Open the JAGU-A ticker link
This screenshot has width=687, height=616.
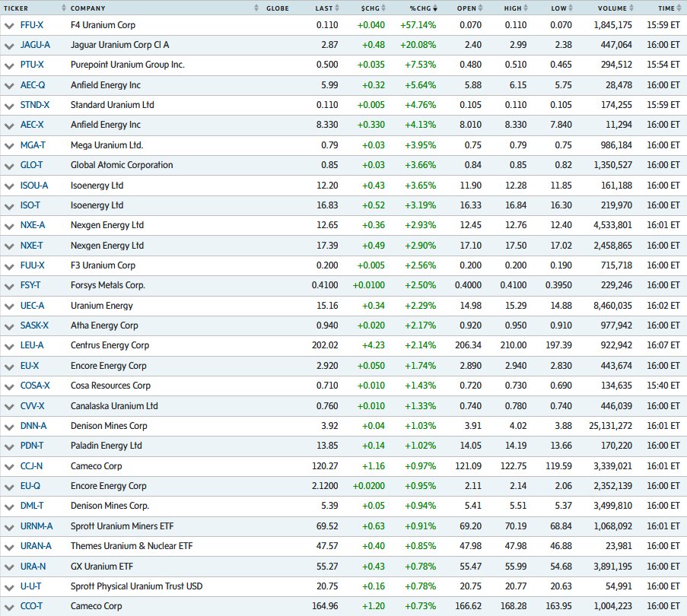(x=35, y=45)
